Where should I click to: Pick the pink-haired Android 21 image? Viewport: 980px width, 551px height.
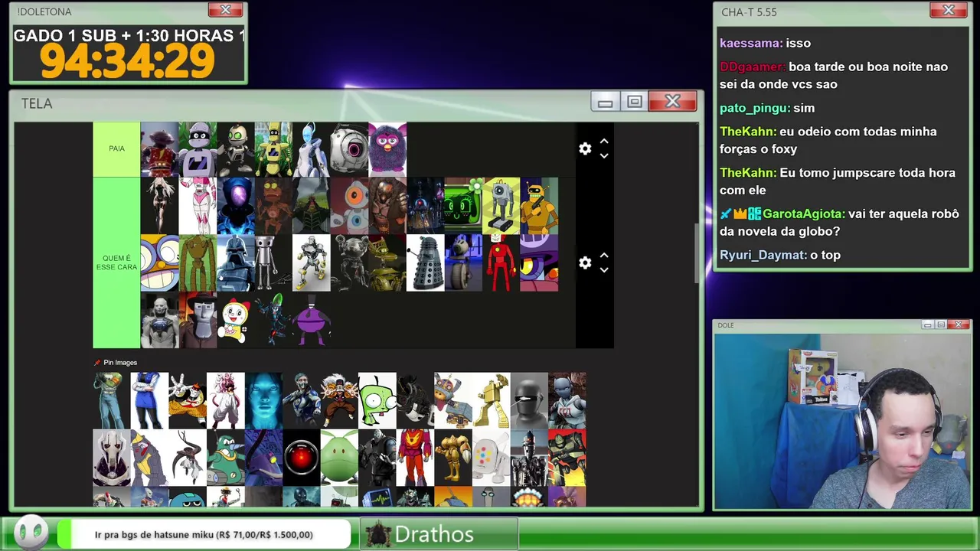click(x=226, y=401)
